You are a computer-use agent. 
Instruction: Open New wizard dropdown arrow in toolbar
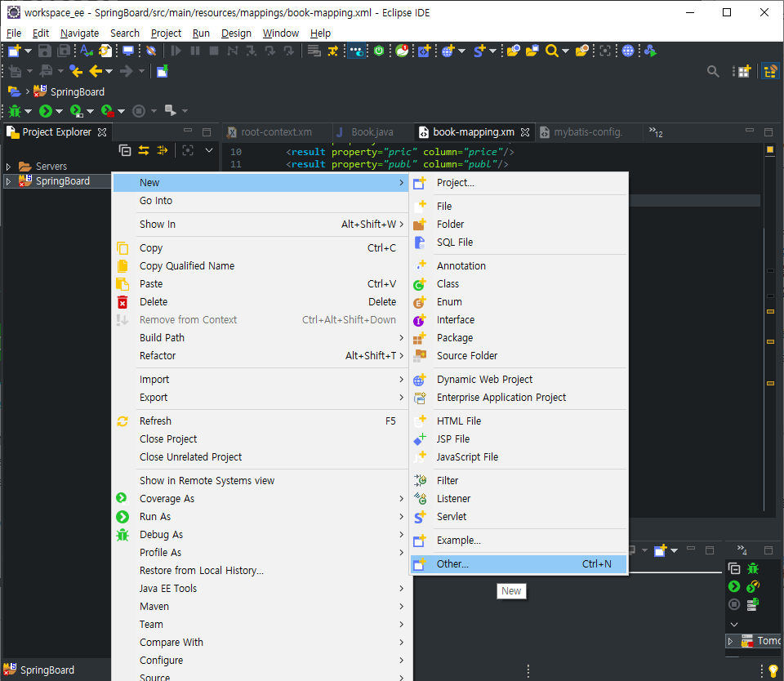[28, 51]
